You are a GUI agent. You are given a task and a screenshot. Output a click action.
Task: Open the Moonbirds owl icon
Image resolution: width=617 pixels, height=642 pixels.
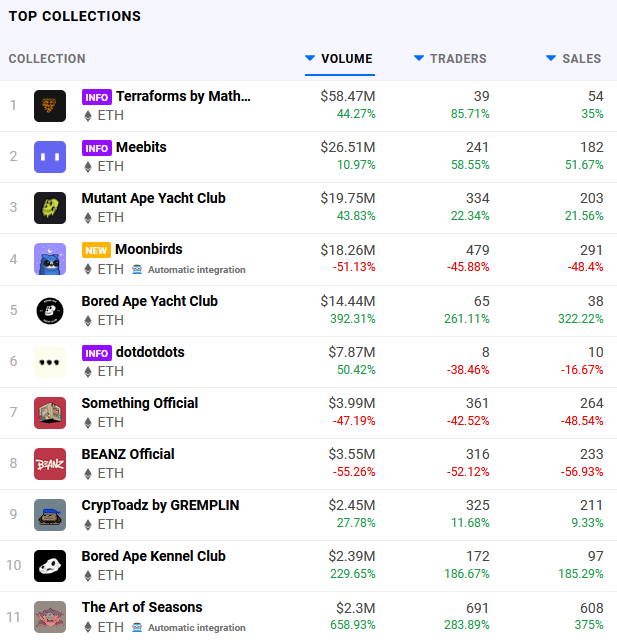pos(50,259)
